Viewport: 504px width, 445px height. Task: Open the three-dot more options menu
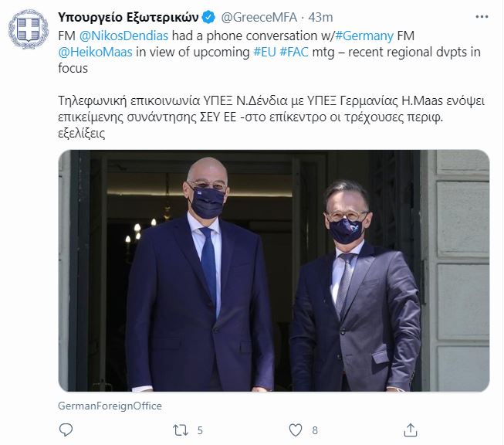tap(482, 17)
